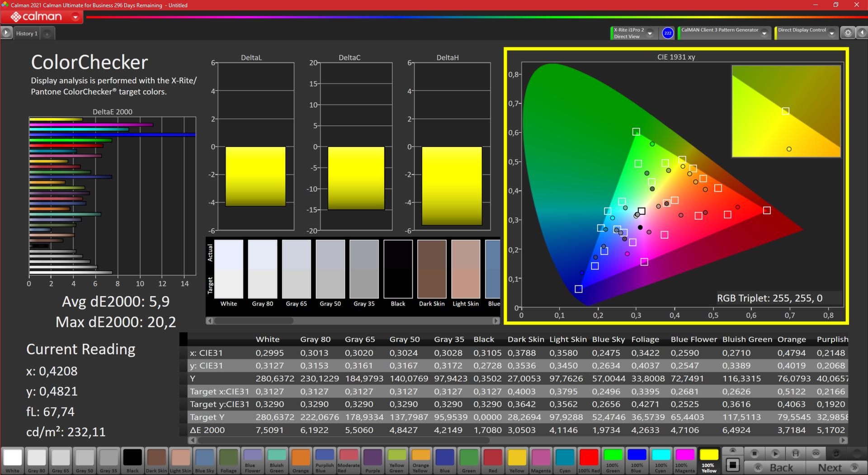Open the Calman main menu
The width and height of the screenshot is (868, 475).
coord(75,17)
